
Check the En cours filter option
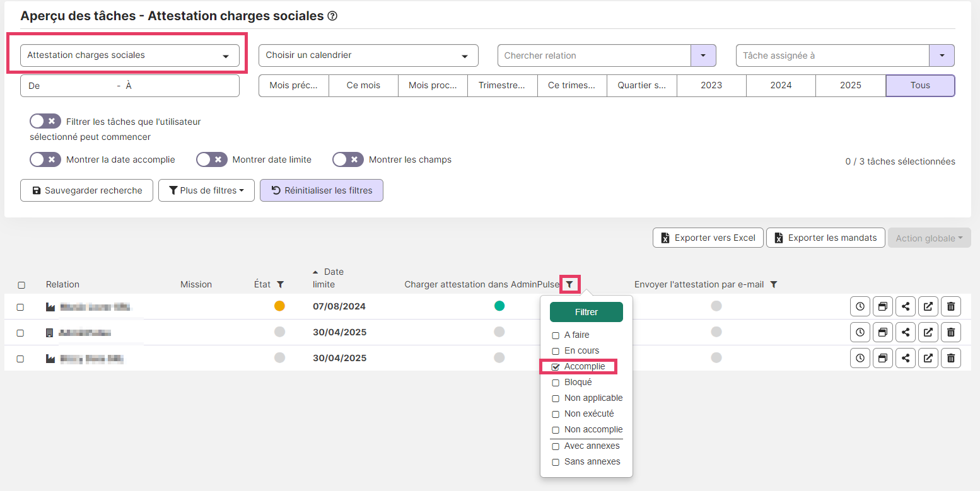tap(556, 351)
